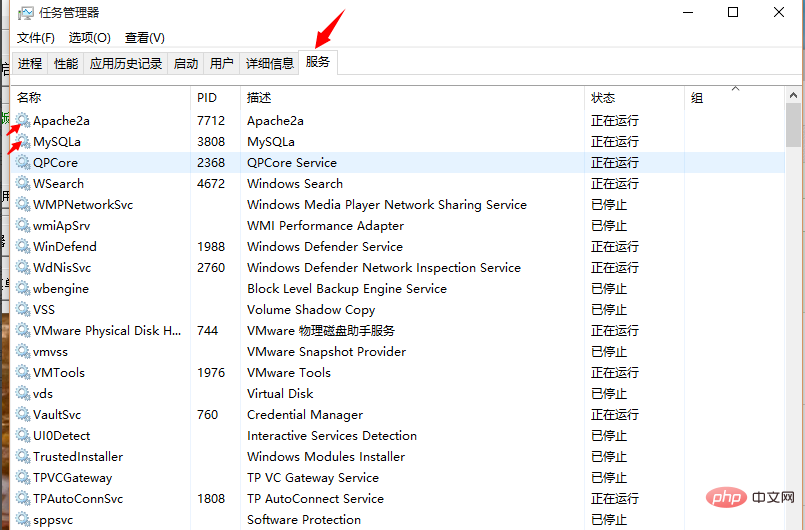805x530 pixels.
Task: Sort by the 组 column header
Action: (x=735, y=98)
